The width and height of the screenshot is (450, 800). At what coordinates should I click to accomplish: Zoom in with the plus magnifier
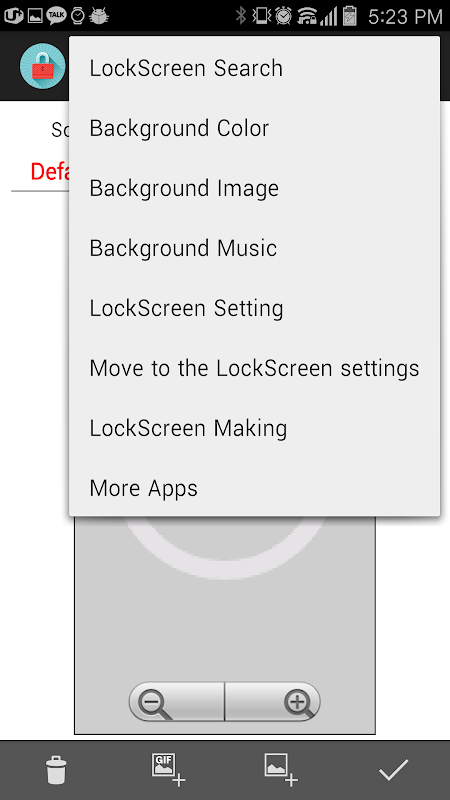[273, 702]
